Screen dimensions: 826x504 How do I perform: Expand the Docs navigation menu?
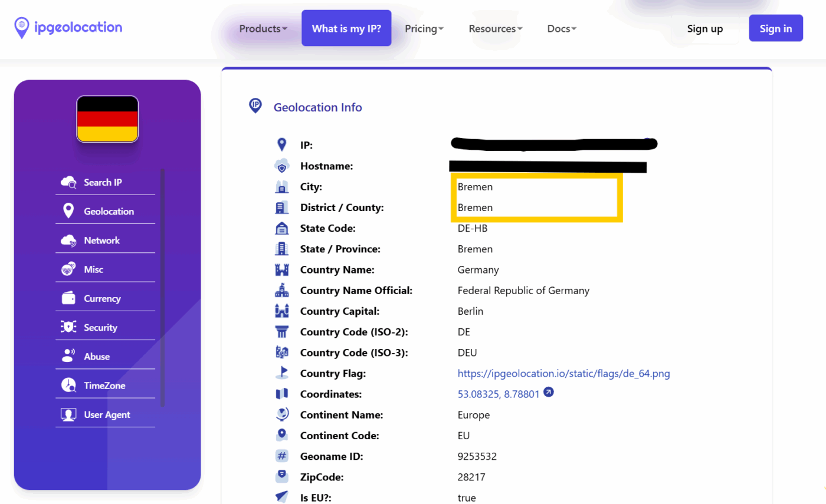pyautogui.click(x=561, y=28)
